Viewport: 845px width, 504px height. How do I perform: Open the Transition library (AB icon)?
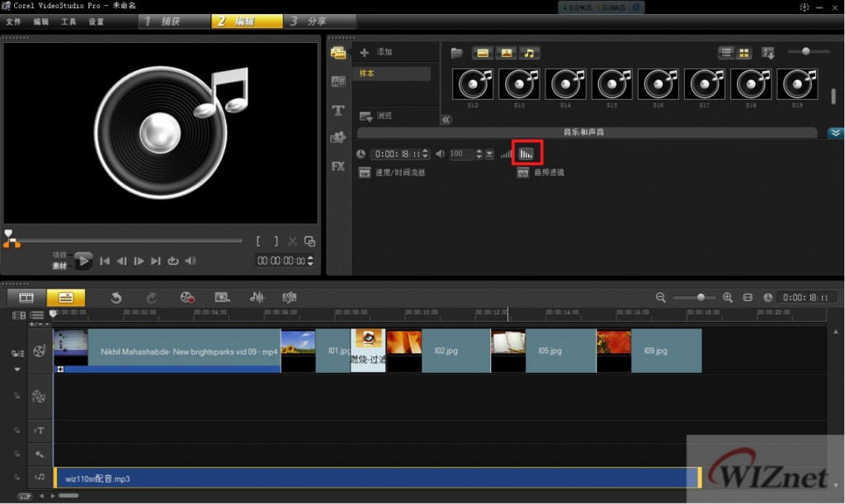[x=338, y=82]
